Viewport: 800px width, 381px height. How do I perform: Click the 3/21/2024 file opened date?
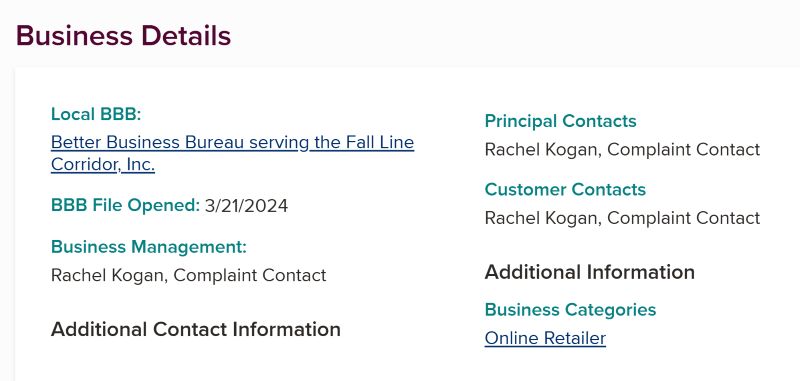(246, 206)
